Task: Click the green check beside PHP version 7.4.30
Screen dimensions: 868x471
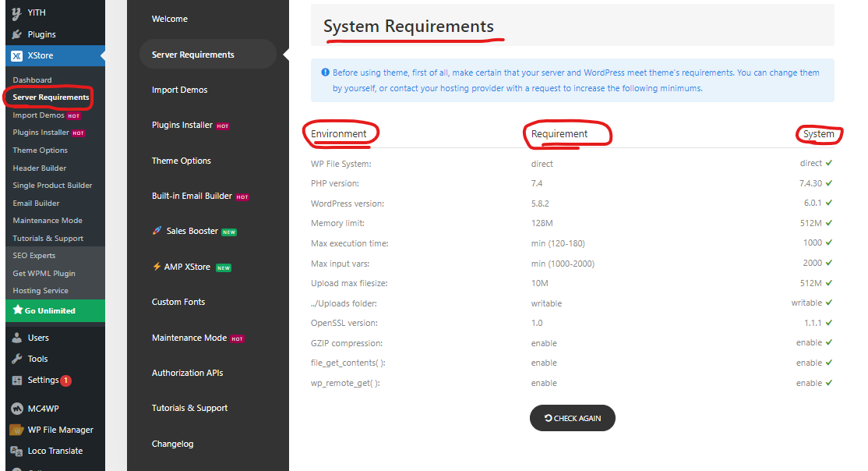Action: pos(829,182)
